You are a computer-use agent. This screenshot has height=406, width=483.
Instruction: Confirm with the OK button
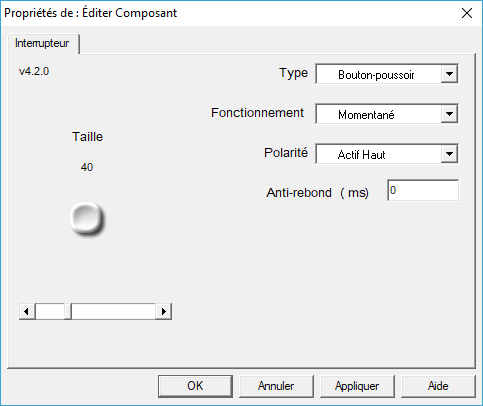click(195, 386)
